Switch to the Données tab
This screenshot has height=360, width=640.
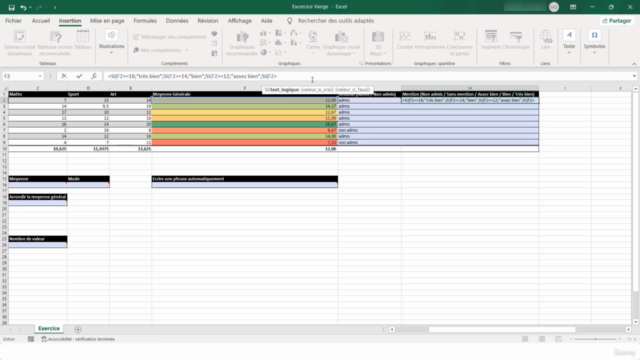click(177, 20)
